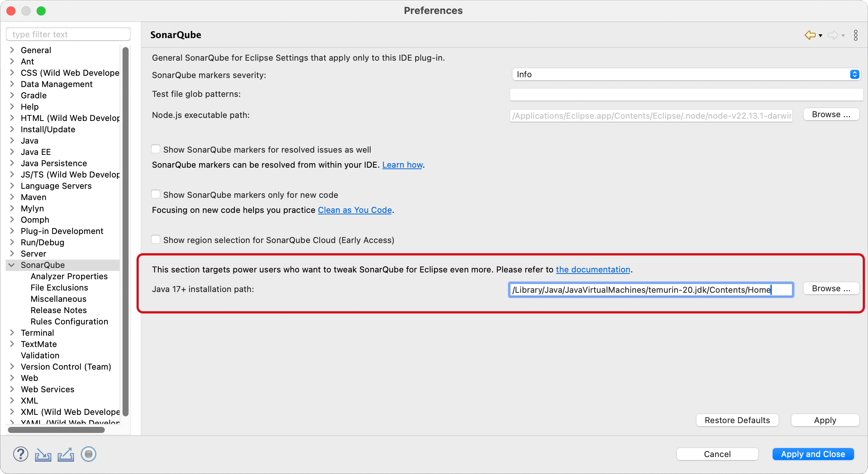
Task: Select Plug-in Development item
Action: (x=62, y=231)
